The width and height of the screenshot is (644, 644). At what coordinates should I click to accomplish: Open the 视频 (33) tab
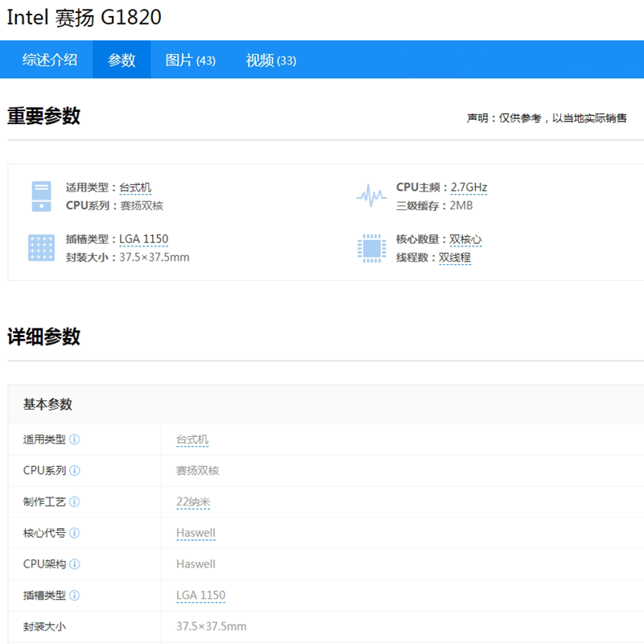[270, 60]
